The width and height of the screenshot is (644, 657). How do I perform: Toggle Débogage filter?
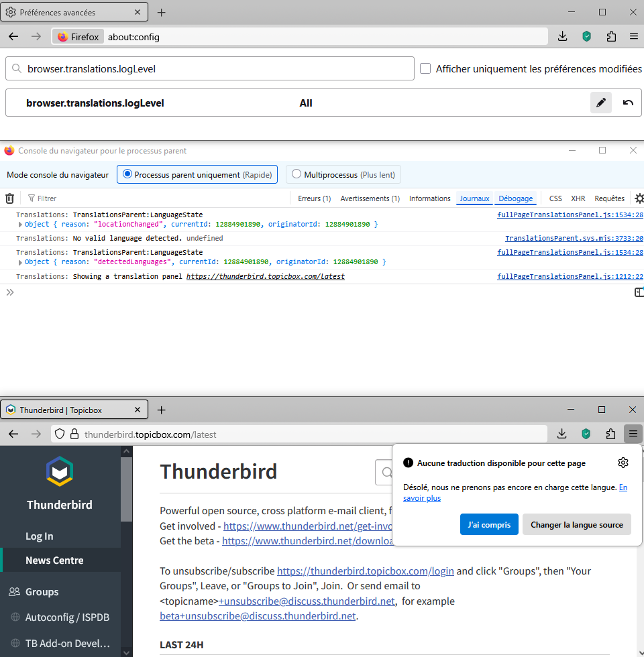click(516, 198)
